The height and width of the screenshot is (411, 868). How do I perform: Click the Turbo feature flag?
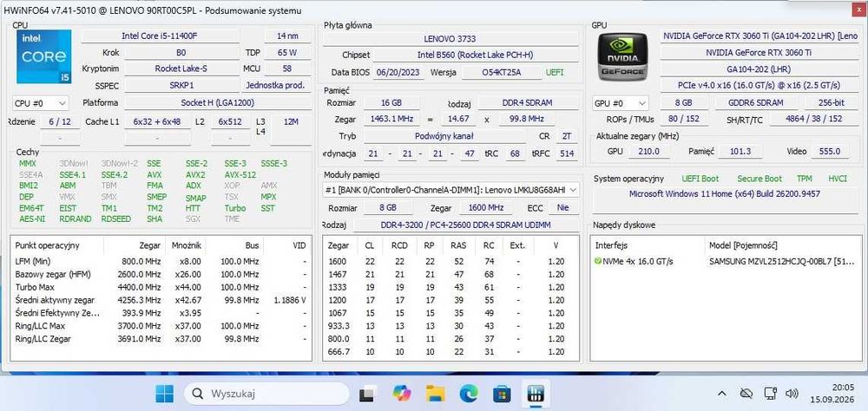[234, 209]
